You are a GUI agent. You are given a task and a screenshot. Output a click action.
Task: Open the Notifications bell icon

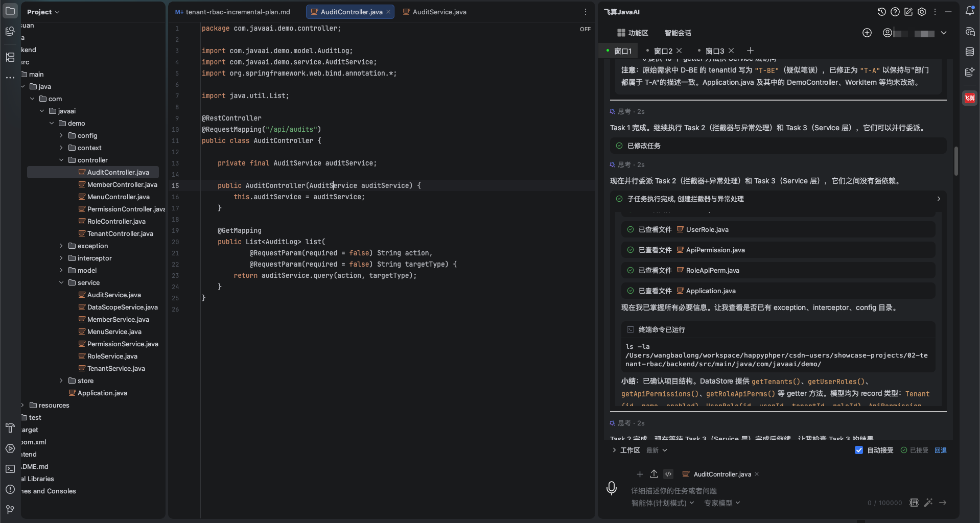970,11
